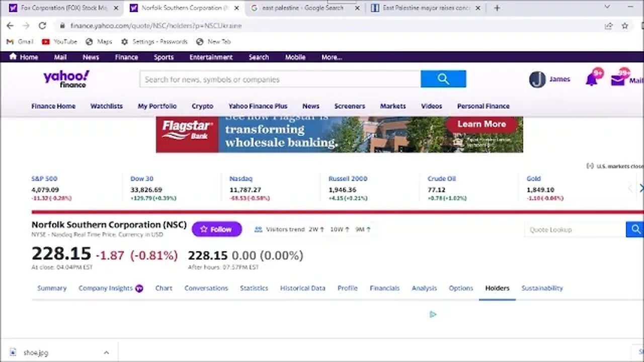Viewport: 644px width, 362px height.
Task: Reload the current page
Action: coord(42,26)
